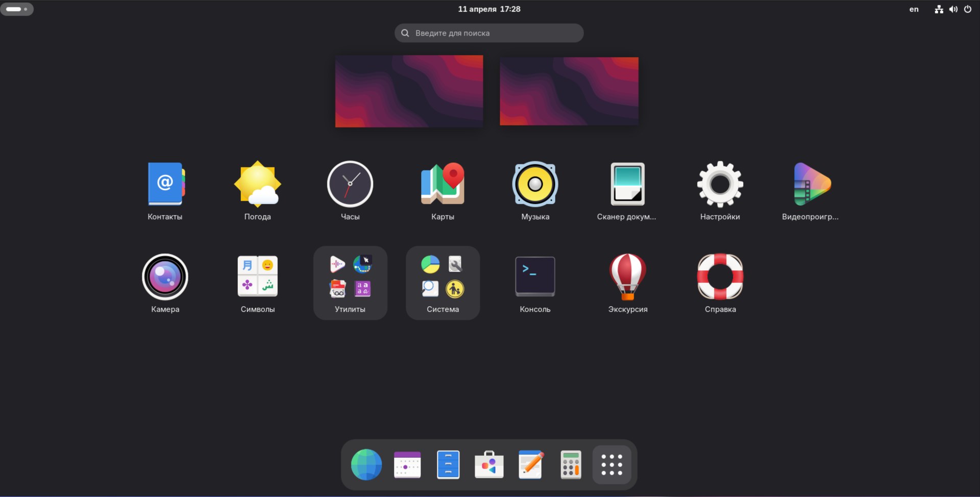Screen dimensions: 980x497
Task: Open the system status menu power icon
Action: (x=967, y=9)
